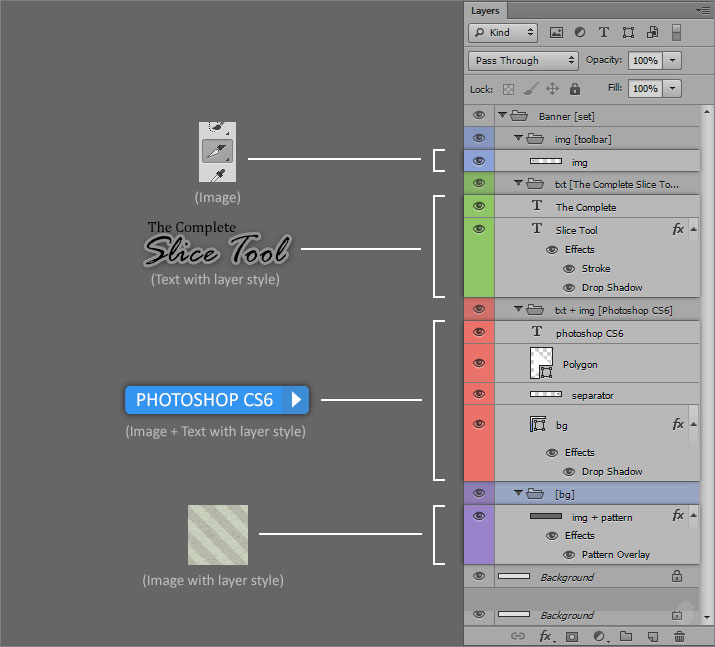Delete layer using the trash icon
This screenshot has height=647, width=715.
(x=680, y=636)
